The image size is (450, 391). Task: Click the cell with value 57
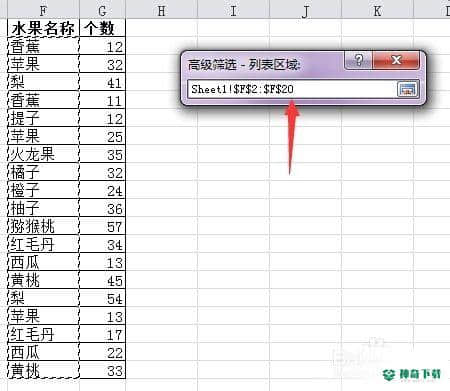[102, 226]
